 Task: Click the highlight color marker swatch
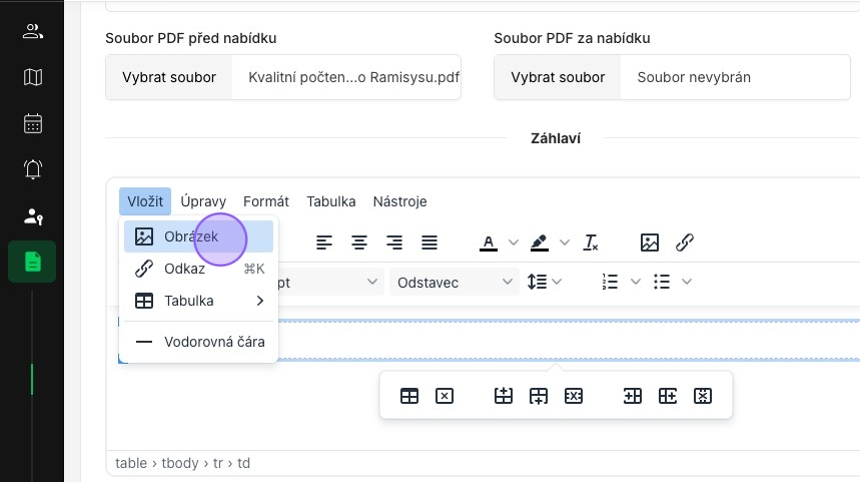(x=540, y=242)
